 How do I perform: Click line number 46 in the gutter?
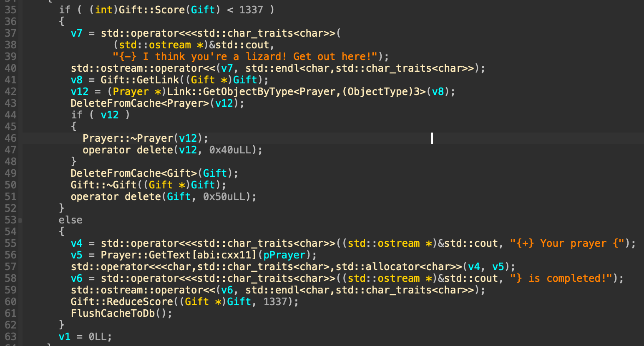(10, 138)
